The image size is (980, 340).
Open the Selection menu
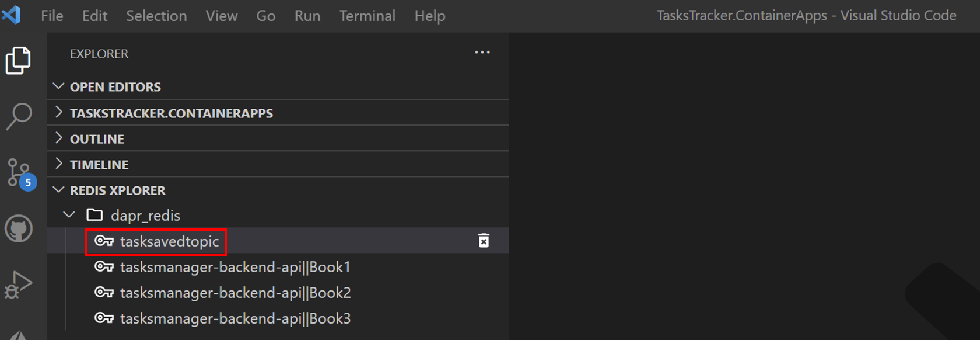click(156, 16)
